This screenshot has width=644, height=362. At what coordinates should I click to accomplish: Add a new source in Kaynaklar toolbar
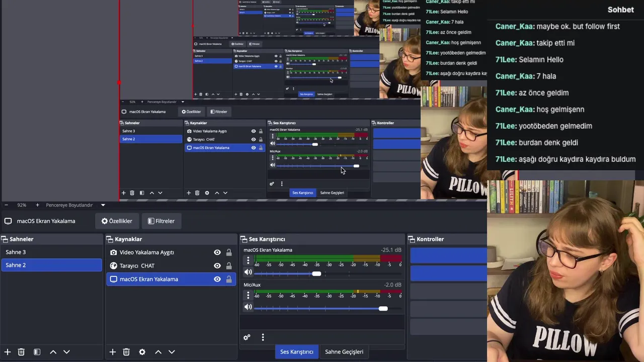113,352
